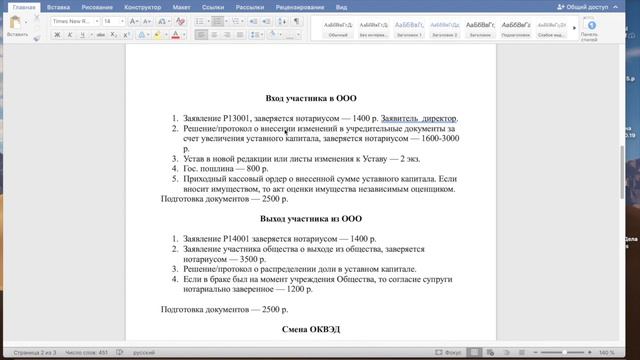Open the underline style dropdown arrow
This screenshot has width=640, height=360.
[91, 35]
